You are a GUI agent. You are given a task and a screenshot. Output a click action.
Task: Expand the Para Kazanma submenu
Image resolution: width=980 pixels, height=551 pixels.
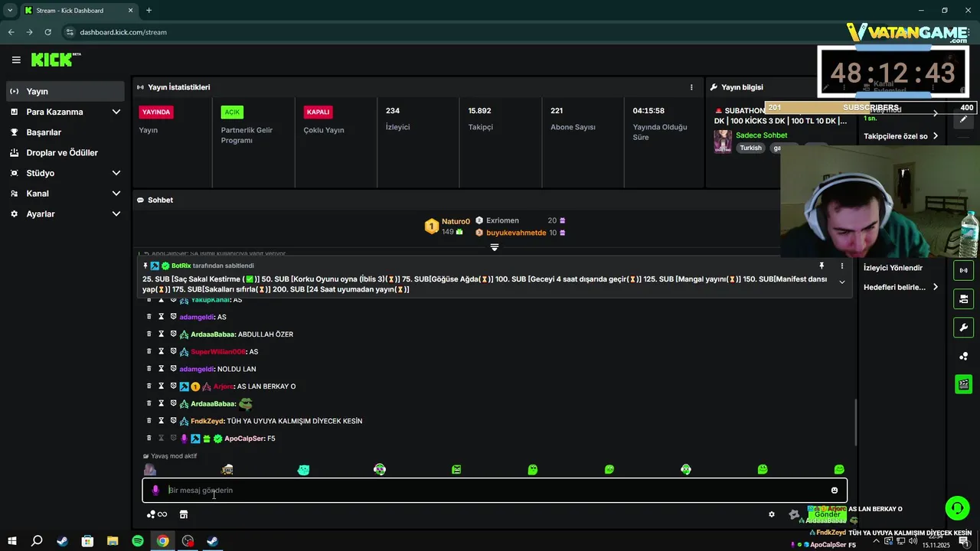(x=116, y=112)
